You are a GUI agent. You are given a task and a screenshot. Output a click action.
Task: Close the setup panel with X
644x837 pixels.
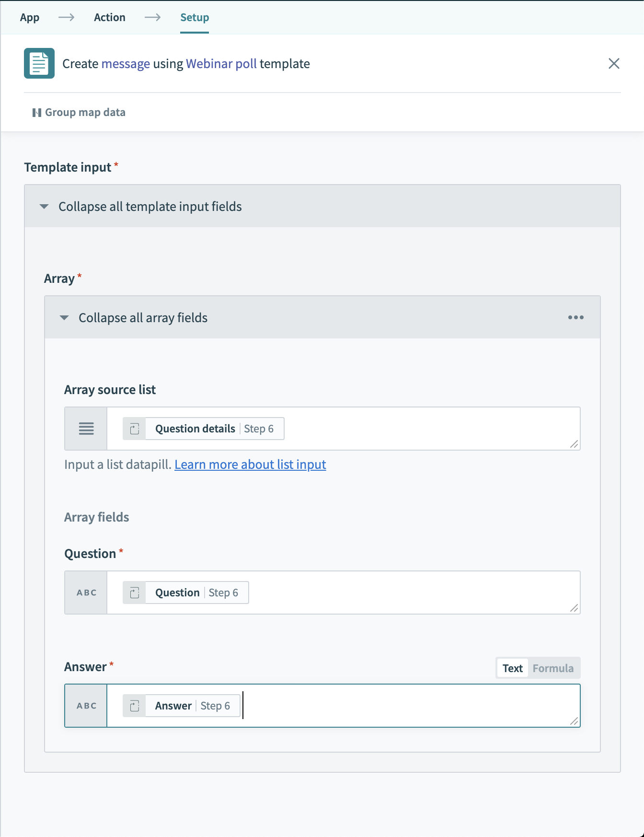[x=613, y=63]
